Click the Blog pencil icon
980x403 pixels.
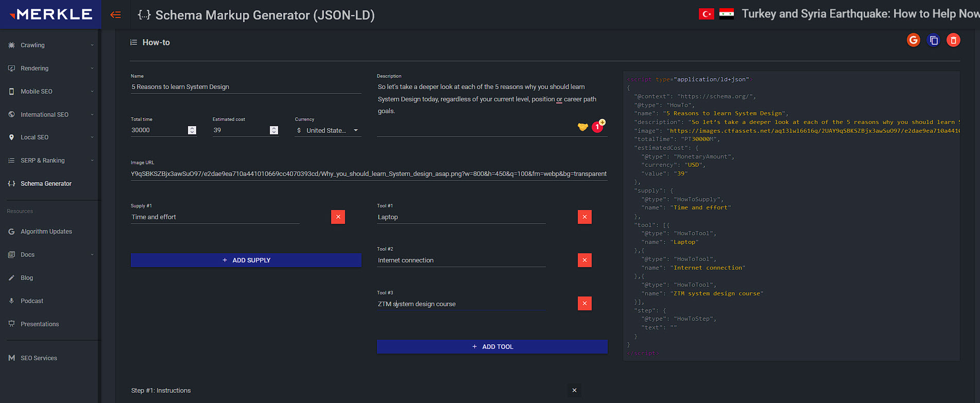click(11, 278)
